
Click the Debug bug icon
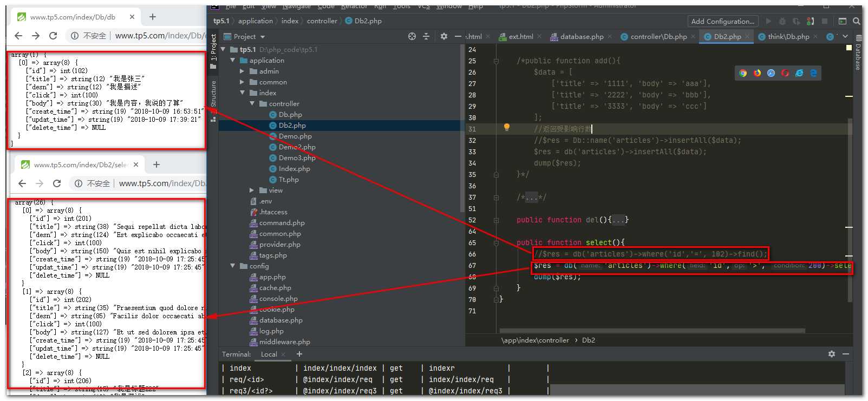[x=782, y=21]
